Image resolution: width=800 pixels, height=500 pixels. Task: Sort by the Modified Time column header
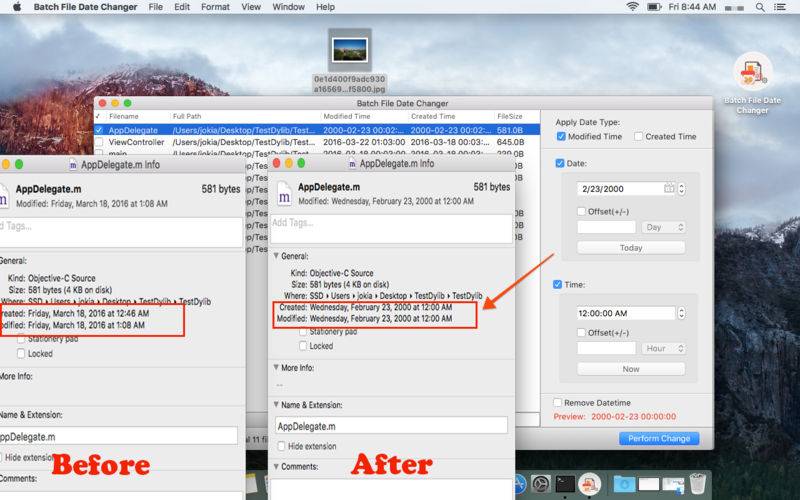(346, 116)
